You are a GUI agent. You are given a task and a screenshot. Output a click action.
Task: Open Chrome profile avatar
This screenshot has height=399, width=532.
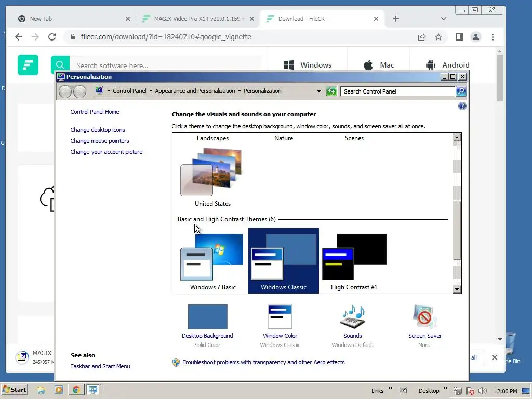point(476,37)
